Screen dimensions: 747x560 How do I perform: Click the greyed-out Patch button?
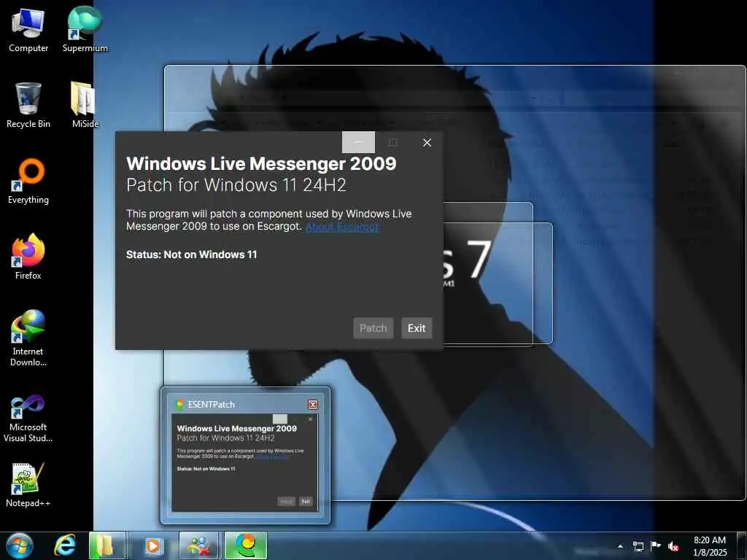tap(373, 328)
